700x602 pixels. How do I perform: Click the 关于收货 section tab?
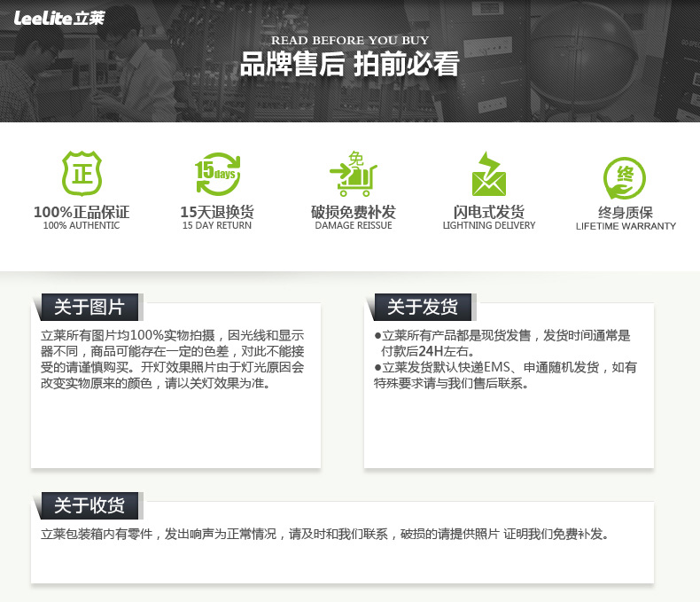tap(89, 505)
